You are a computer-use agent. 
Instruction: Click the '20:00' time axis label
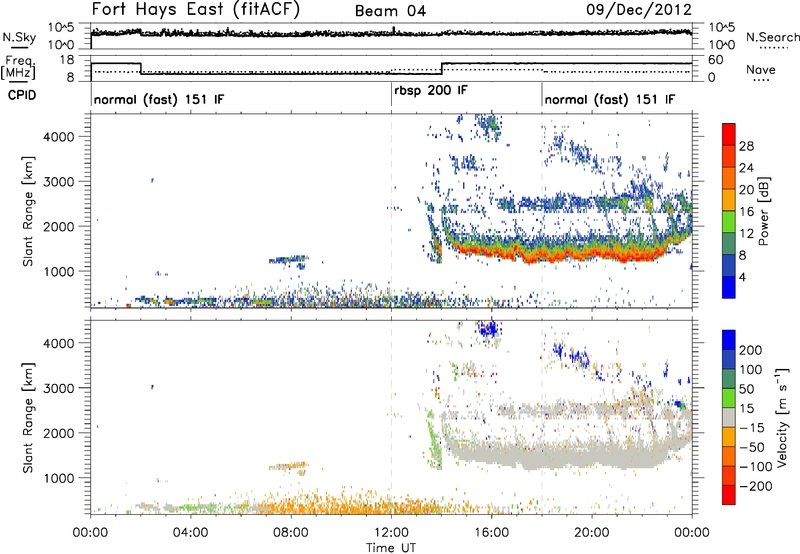coord(592,533)
